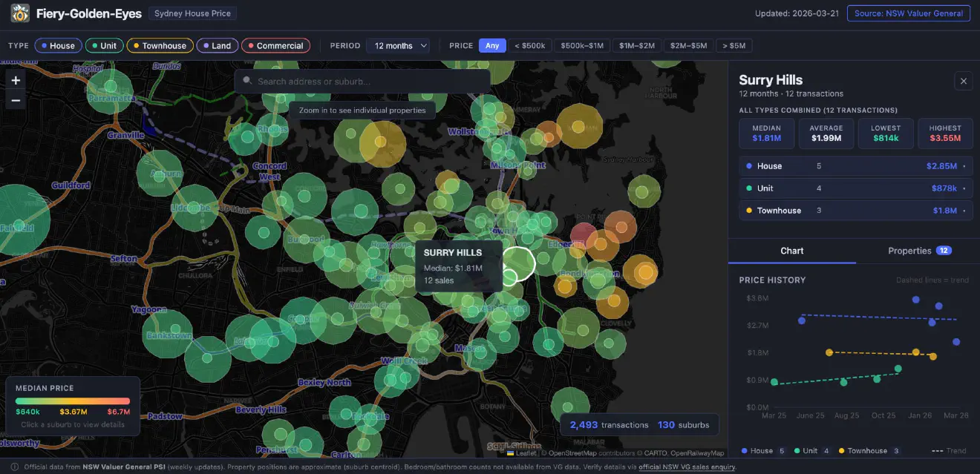Screen dimensions: 980x474
Task: Open official NSW VG sales enquiry link
Action: tap(687, 467)
